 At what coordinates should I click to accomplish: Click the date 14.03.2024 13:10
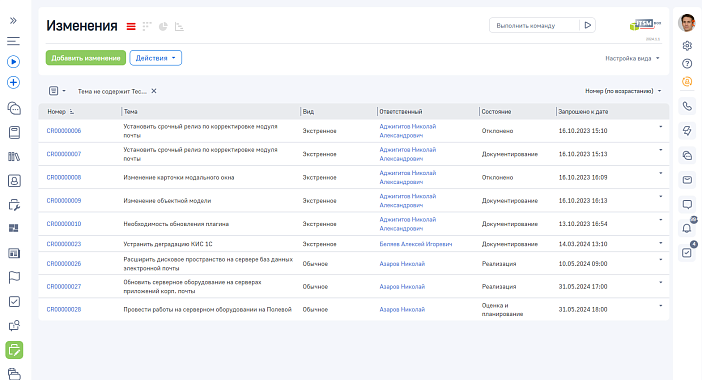(583, 244)
